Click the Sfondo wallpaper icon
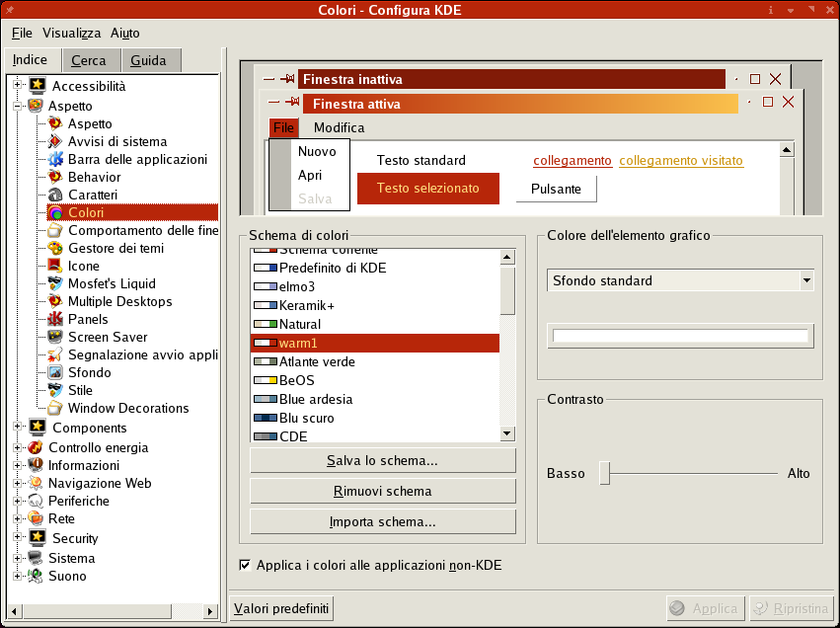Screen dimensions: 840x628 pos(55,372)
